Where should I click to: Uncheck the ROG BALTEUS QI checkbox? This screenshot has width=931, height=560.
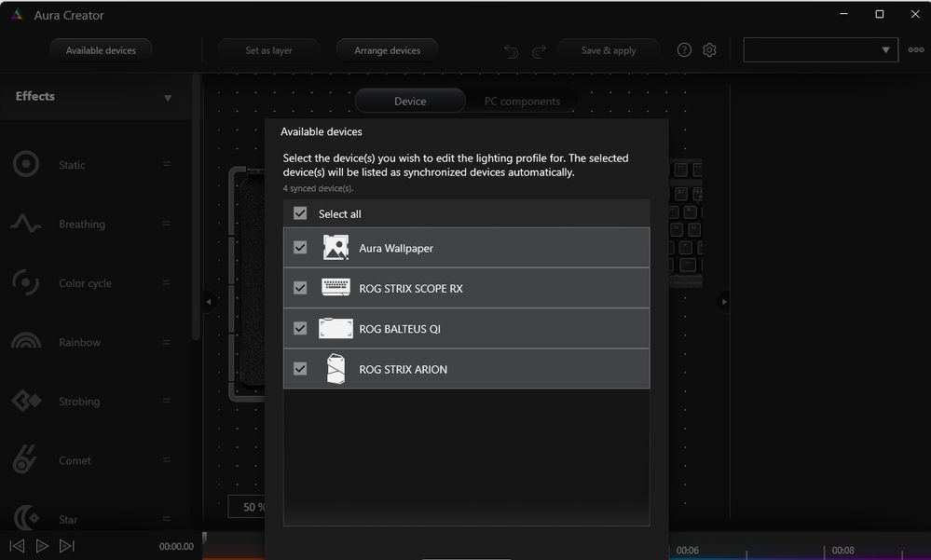pyautogui.click(x=300, y=328)
